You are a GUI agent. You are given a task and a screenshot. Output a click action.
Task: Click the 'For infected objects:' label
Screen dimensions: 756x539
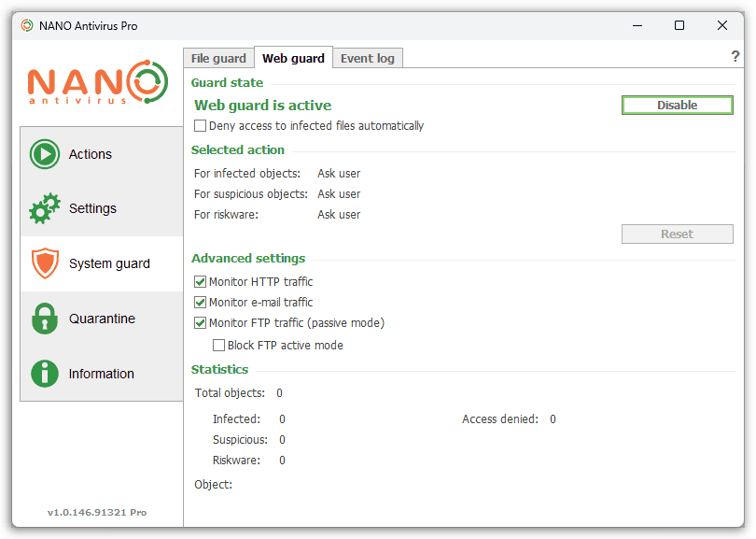[x=247, y=174]
